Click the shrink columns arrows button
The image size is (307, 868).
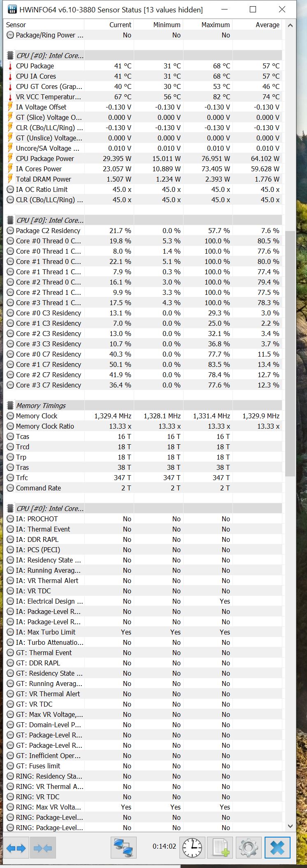pos(43,848)
